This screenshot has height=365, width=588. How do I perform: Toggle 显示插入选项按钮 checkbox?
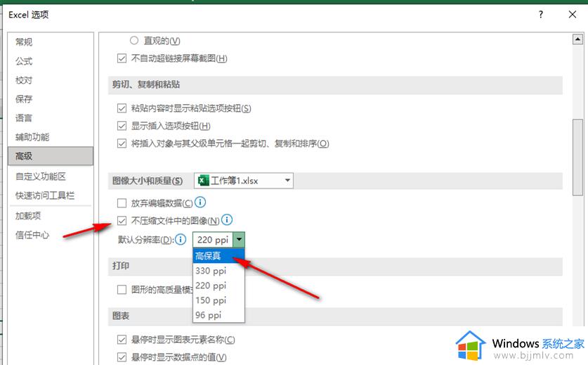pos(122,125)
